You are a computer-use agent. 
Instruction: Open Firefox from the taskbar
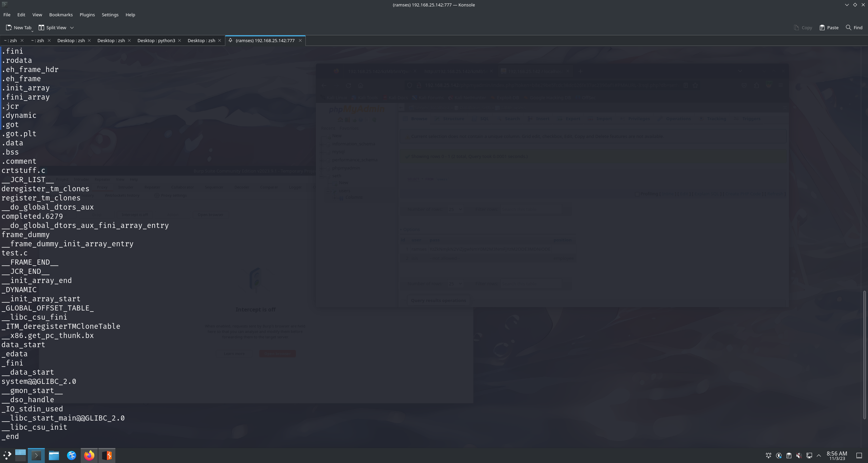(89, 455)
